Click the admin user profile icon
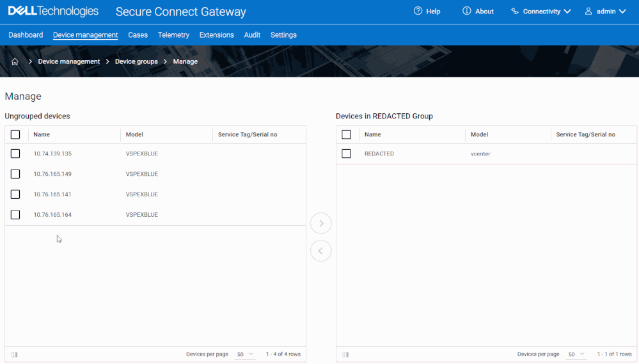639x364 pixels. 588,12
